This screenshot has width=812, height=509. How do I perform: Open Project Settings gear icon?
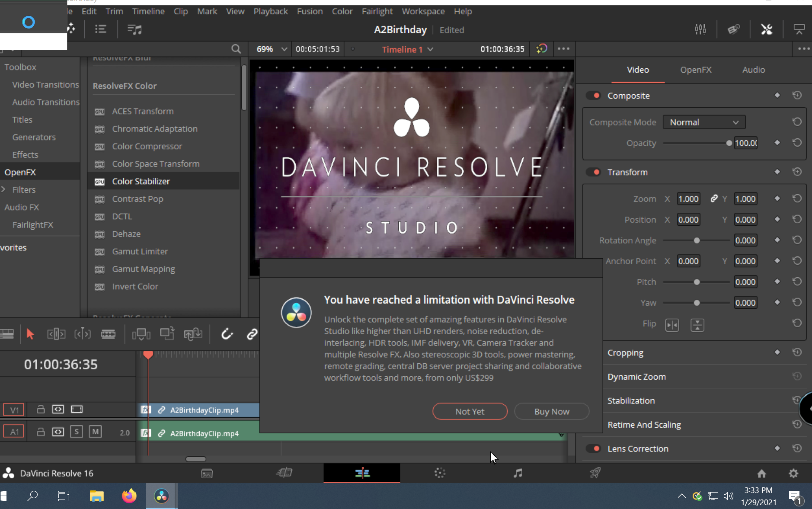(x=793, y=474)
